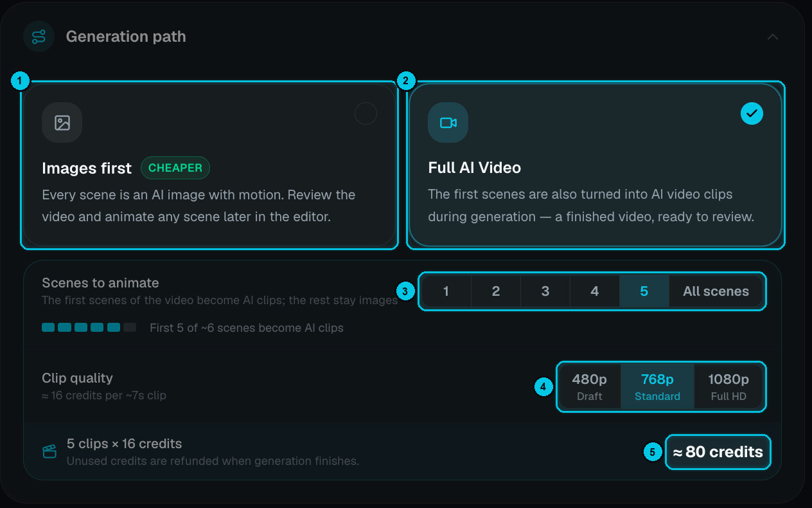Click the Clip quality label
The height and width of the screenshot is (508, 812).
[x=77, y=378]
